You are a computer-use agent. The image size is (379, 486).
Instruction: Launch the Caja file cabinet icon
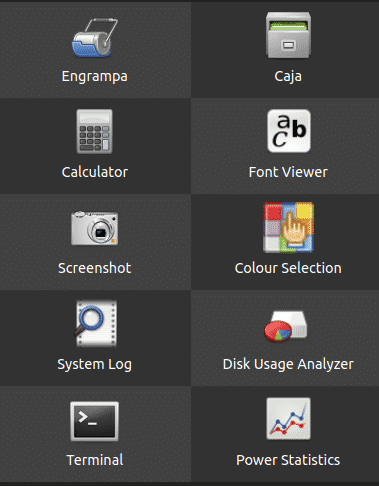click(x=288, y=35)
